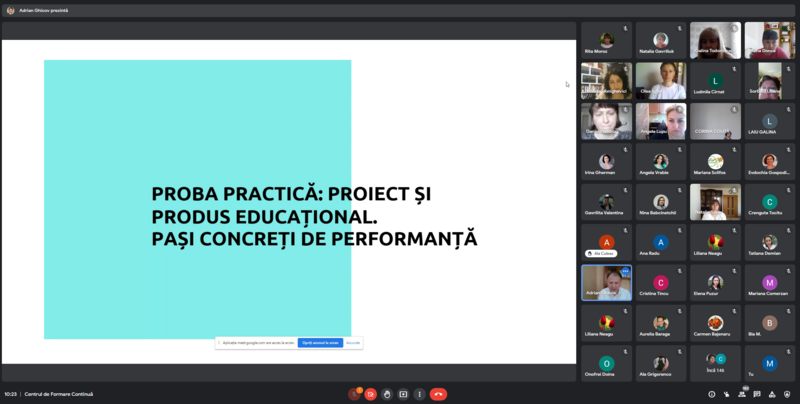This screenshot has height=404, width=800.
Task: Click the 'Încă 146' more participants tile
Action: [715, 363]
